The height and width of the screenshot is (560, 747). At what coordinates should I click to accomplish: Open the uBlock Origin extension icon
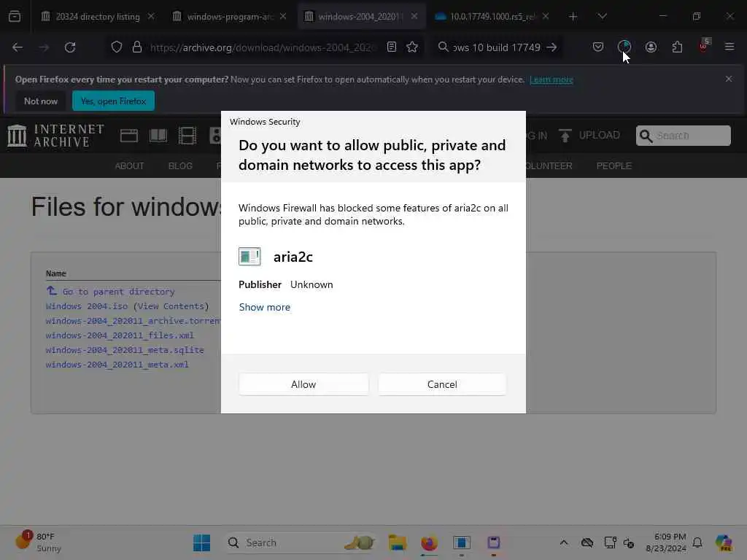coord(704,46)
